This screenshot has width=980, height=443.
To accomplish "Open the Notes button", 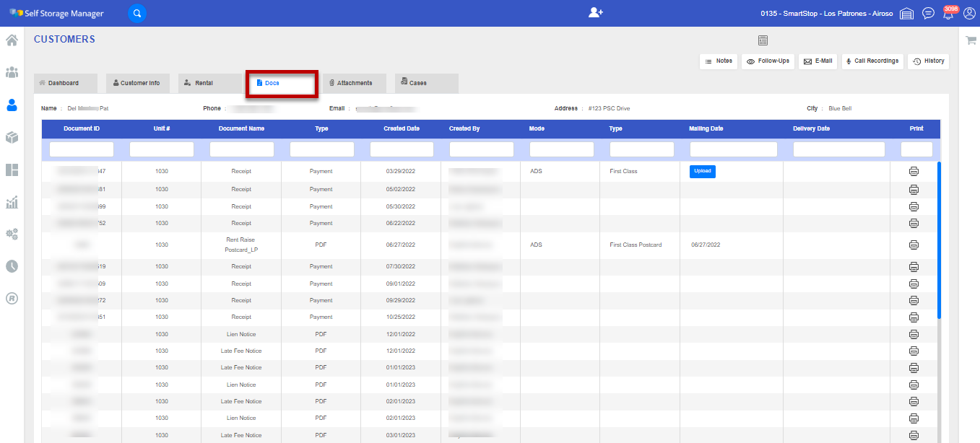I will 719,61.
